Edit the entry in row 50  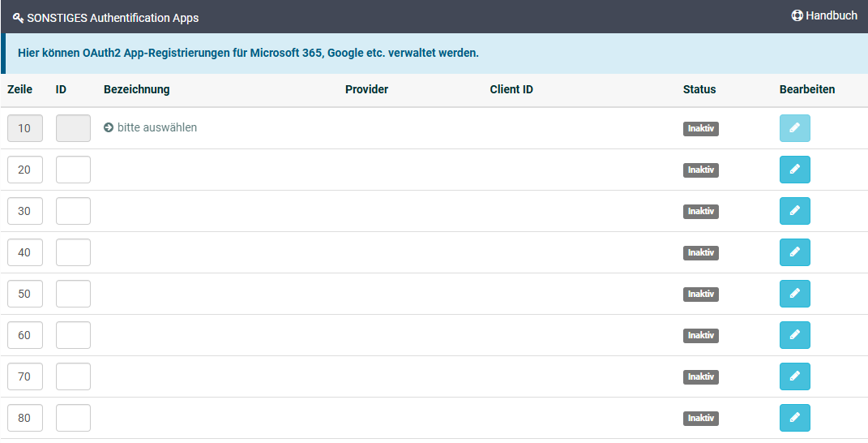pos(794,294)
